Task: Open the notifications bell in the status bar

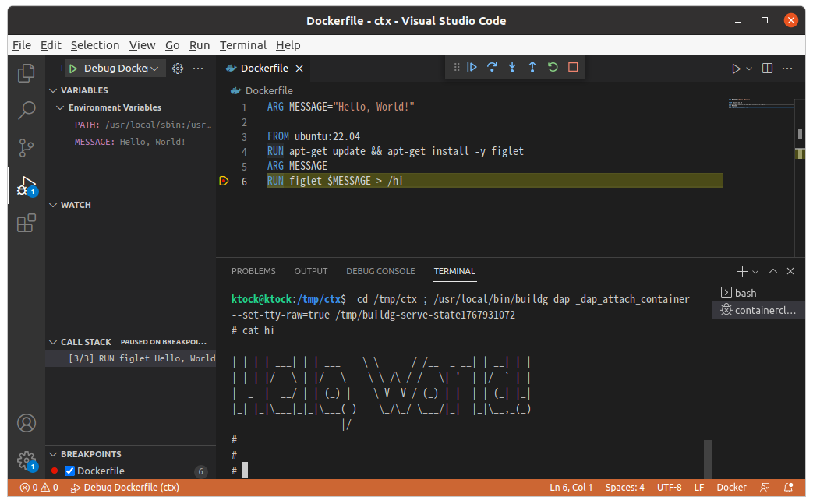Action: pos(788,487)
